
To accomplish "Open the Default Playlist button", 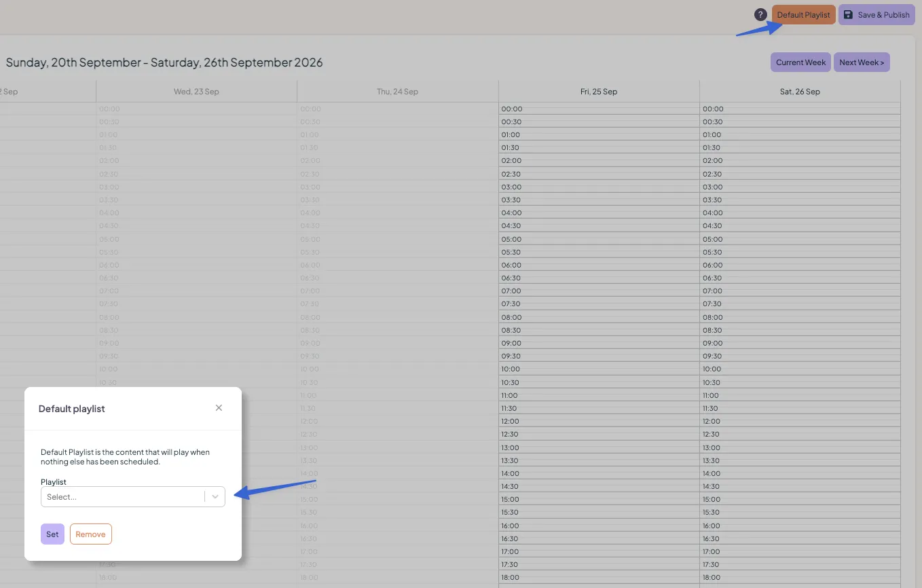I will coord(804,15).
